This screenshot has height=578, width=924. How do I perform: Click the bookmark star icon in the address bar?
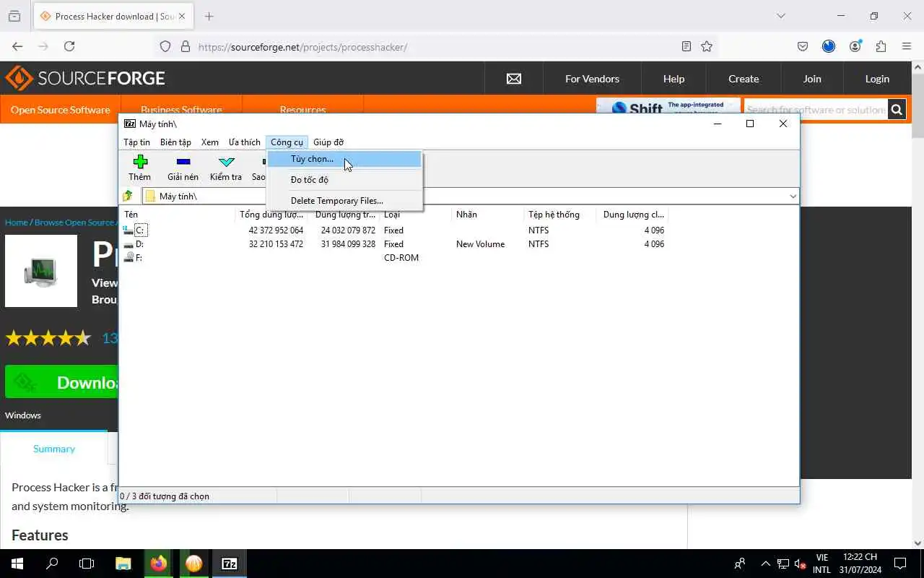click(707, 46)
